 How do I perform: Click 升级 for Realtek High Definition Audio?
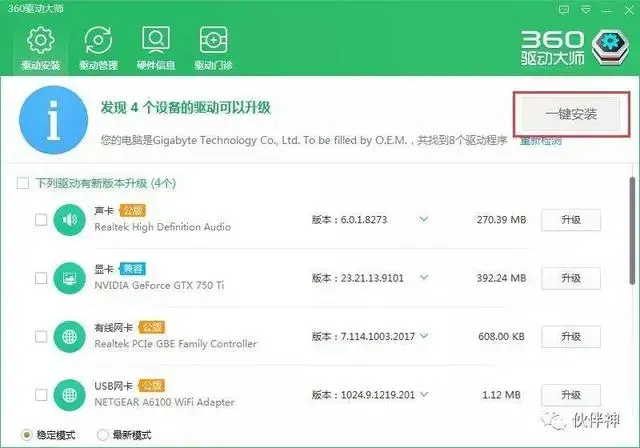click(x=571, y=220)
